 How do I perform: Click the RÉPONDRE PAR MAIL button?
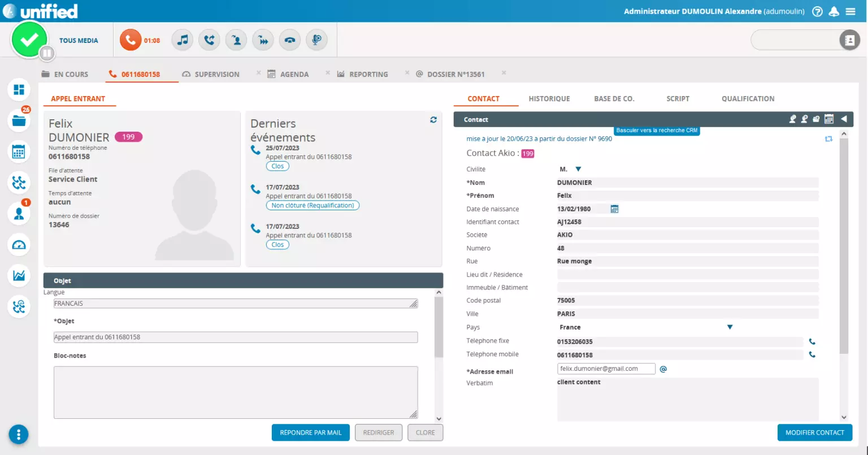tap(311, 433)
